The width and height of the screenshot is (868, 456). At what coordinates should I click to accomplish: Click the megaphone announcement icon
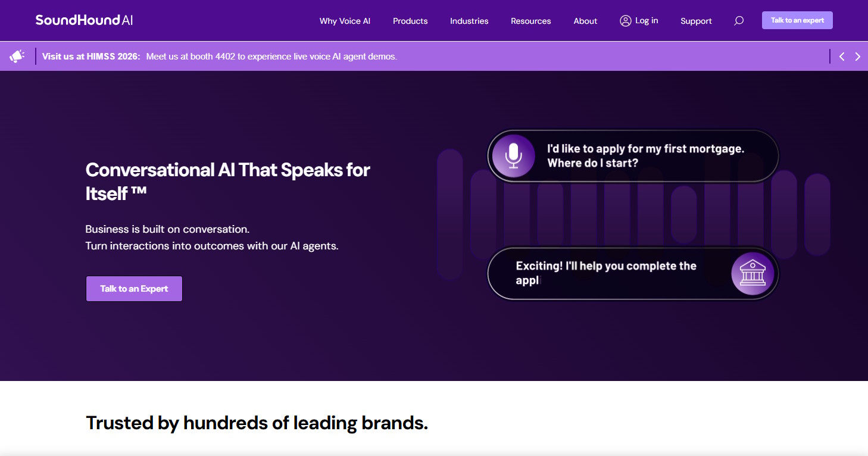click(x=17, y=57)
